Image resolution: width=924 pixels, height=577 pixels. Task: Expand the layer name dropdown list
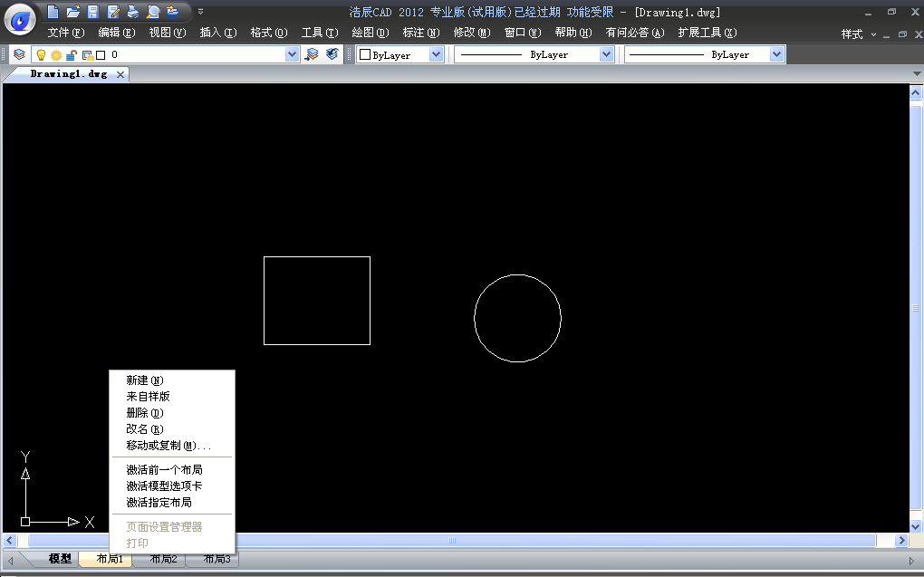pyautogui.click(x=292, y=54)
